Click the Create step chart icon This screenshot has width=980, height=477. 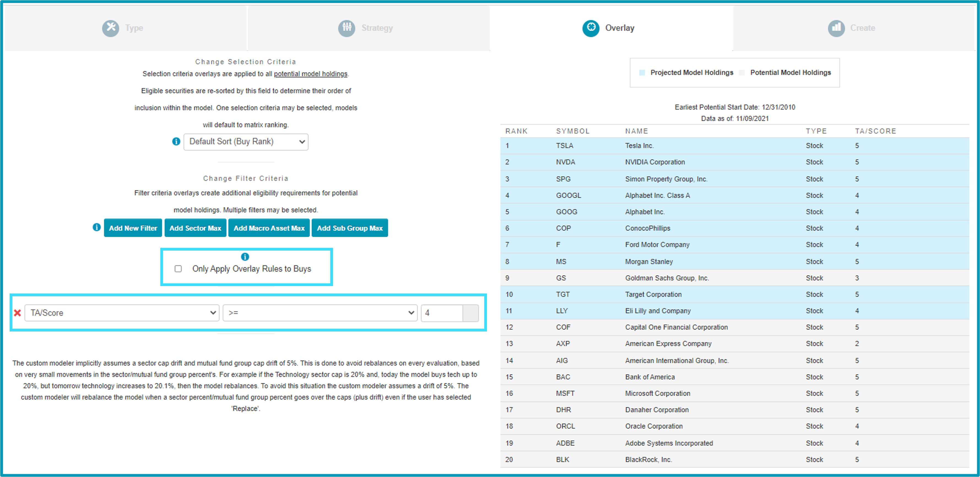click(836, 28)
